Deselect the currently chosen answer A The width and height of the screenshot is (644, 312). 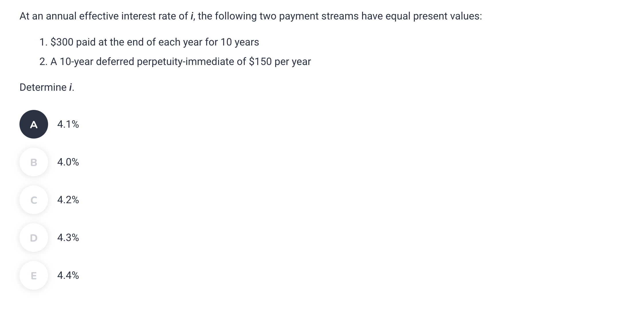click(x=33, y=124)
